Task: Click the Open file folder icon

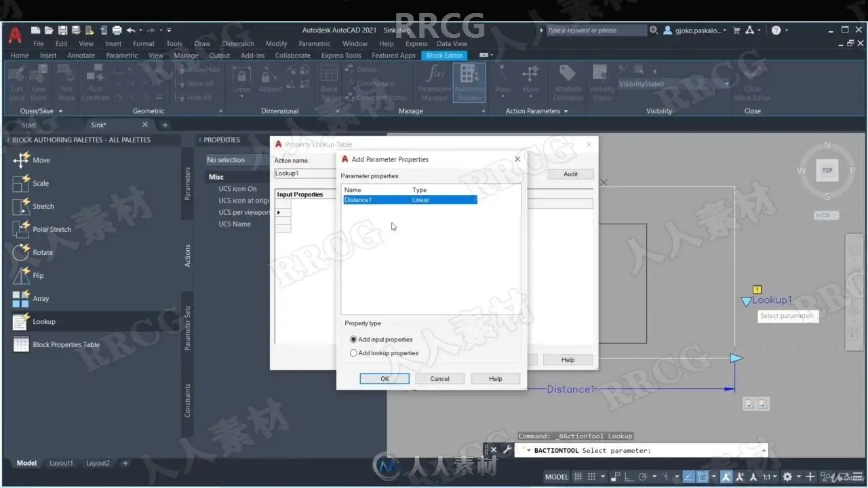Action: click(49, 30)
